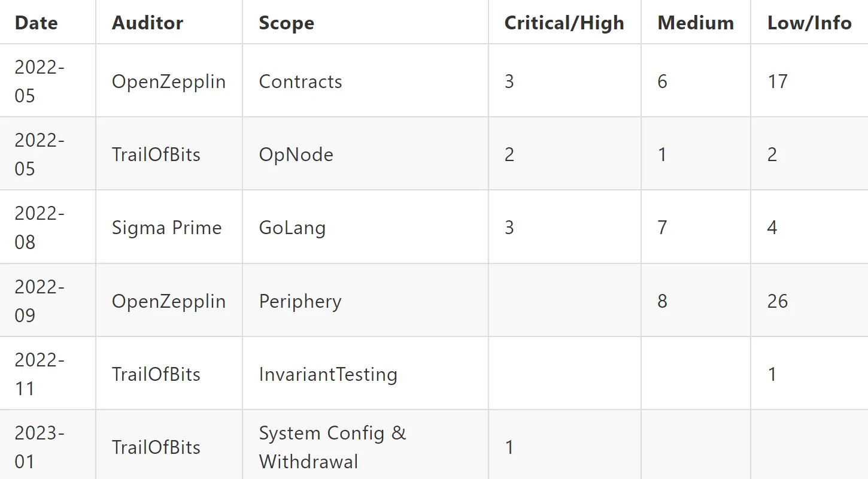The image size is (868, 479).
Task: Select the OpNode scope cell
Action: 296,154
